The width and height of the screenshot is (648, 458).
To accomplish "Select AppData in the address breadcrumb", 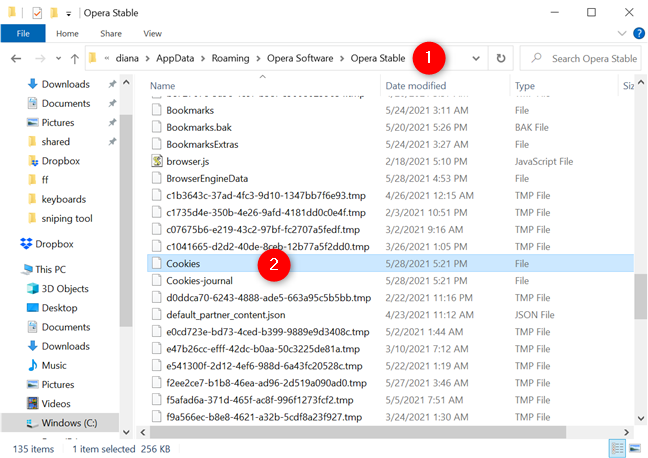I will click(175, 58).
